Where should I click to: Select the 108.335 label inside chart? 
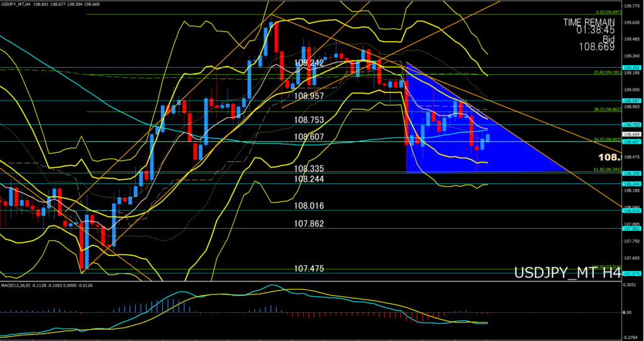point(309,169)
